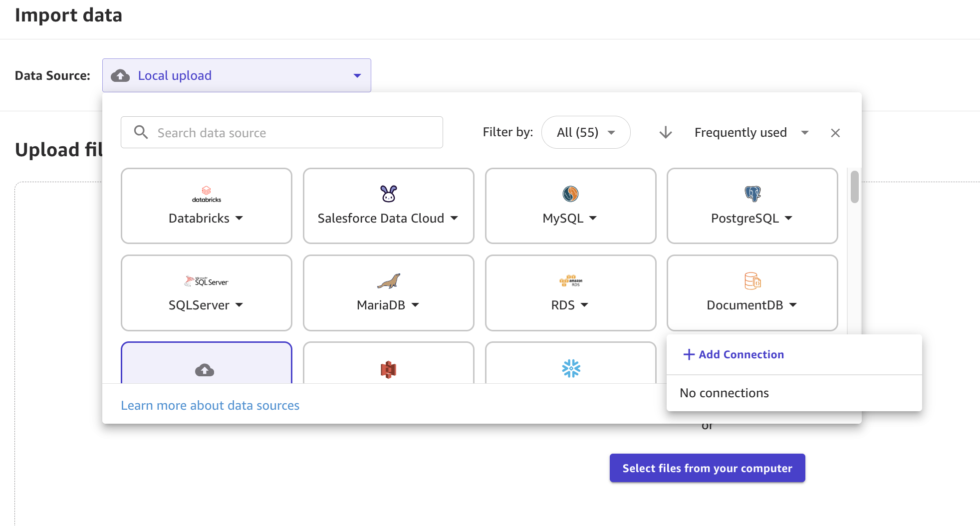Expand the MySQL connections arrow

click(593, 219)
